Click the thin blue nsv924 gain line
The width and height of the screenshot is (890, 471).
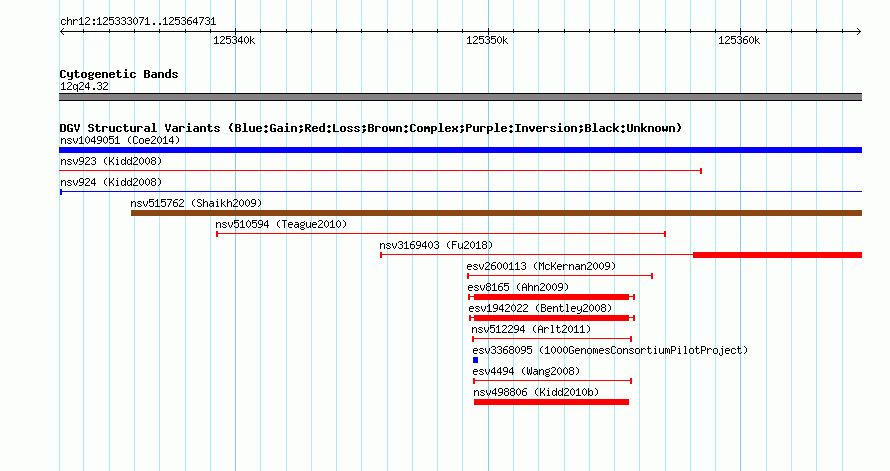coord(460,192)
